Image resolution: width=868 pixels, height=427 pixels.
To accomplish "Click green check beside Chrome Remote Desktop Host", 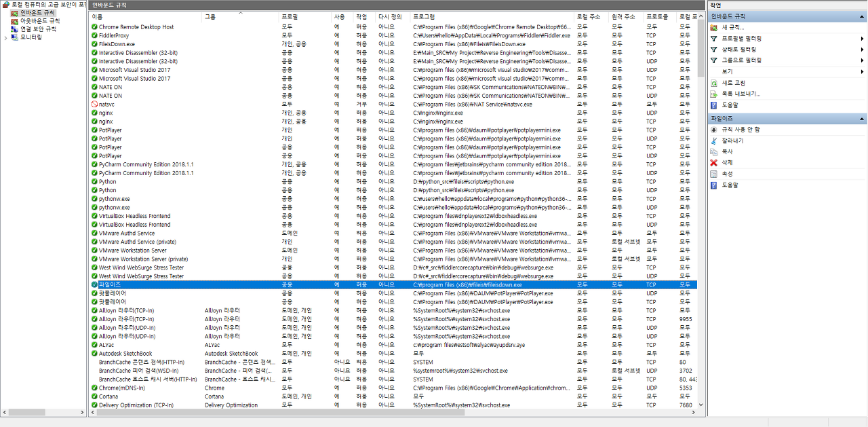I will pos(94,27).
